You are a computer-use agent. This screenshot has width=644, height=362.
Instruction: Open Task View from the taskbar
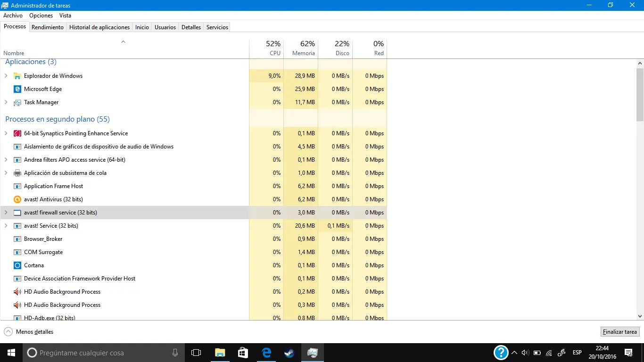(x=196, y=353)
